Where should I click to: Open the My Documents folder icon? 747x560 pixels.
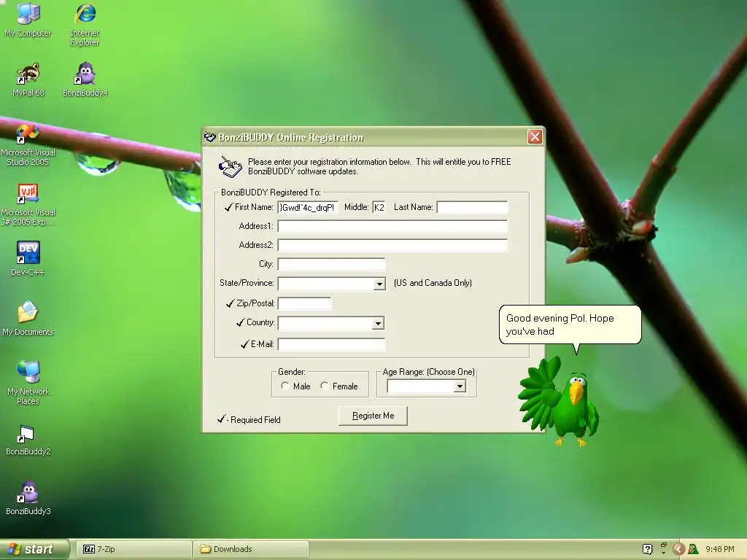pos(28,319)
